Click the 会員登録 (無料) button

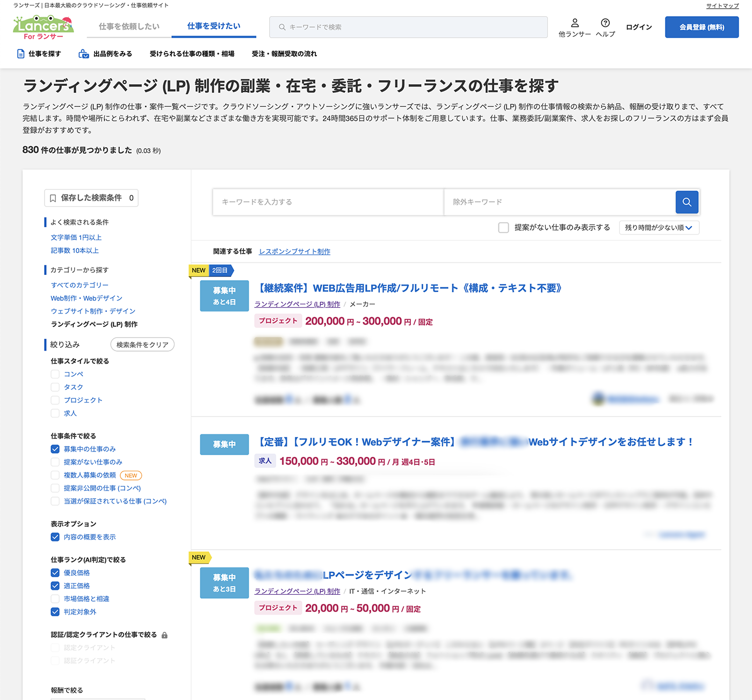[702, 27]
